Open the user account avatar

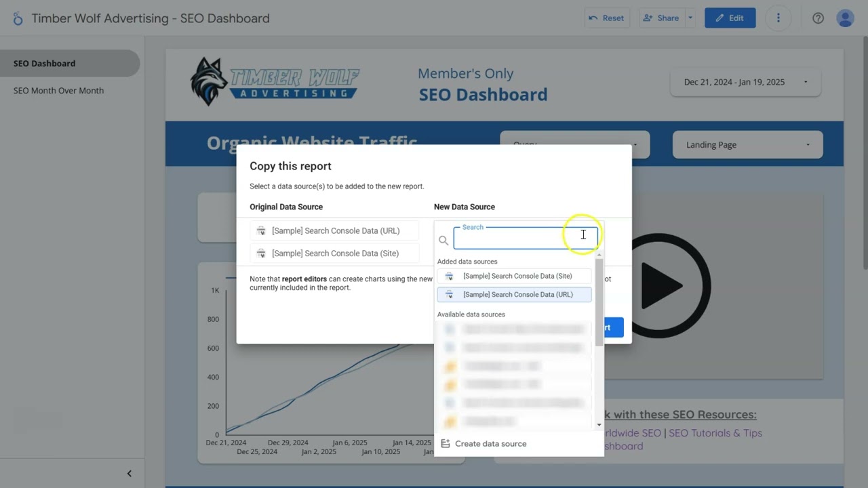click(x=845, y=18)
